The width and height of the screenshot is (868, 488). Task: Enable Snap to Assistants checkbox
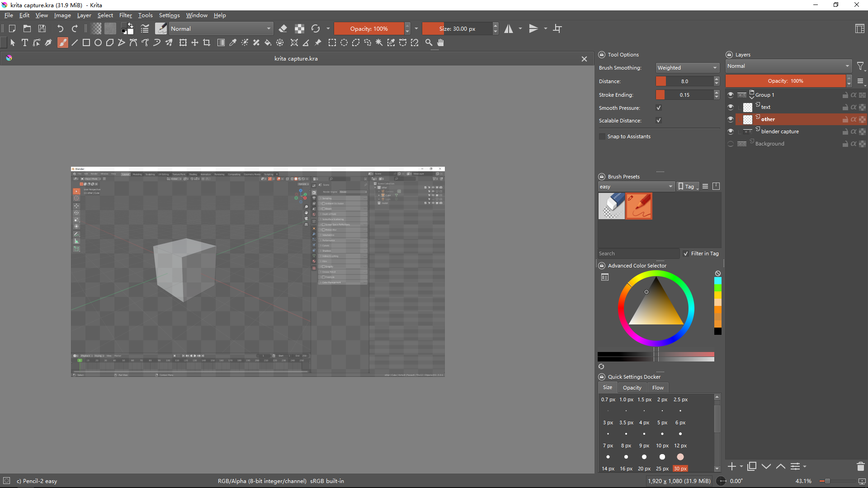click(x=602, y=136)
